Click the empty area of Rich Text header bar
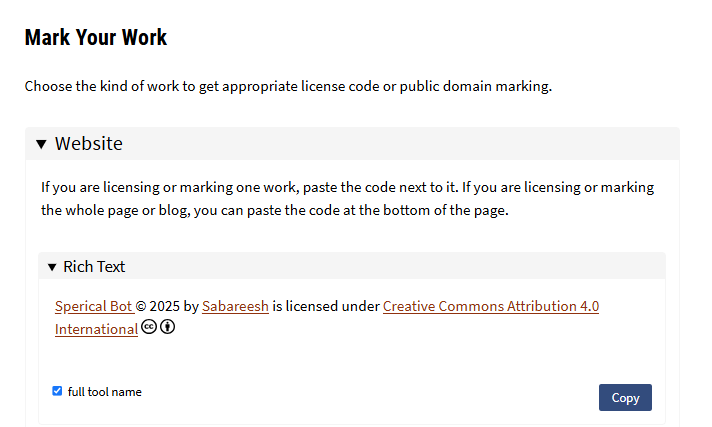 click(x=395, y=266)
